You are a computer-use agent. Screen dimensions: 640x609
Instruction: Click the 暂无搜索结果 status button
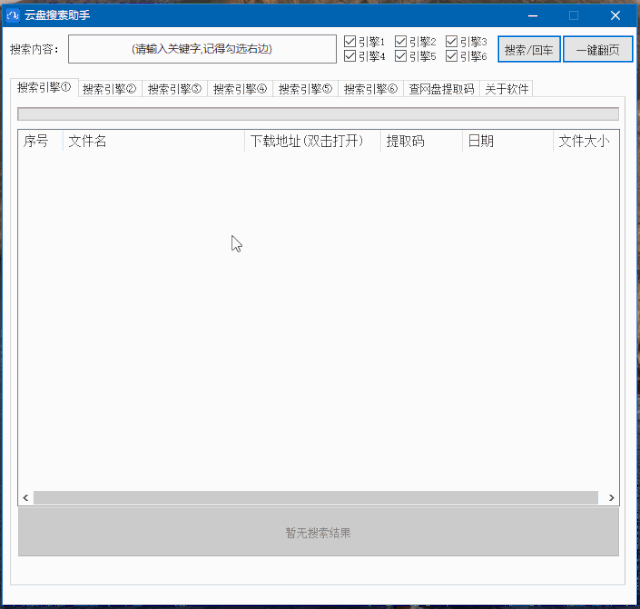(x=318, y=532)
